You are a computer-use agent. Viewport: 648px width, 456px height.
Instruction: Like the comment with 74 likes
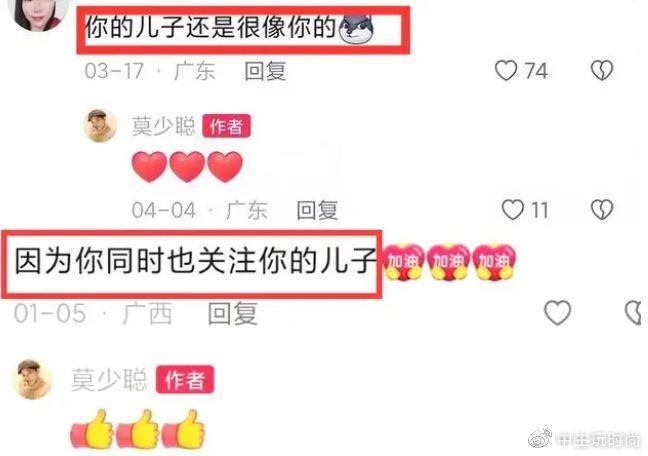pos(506,70)
